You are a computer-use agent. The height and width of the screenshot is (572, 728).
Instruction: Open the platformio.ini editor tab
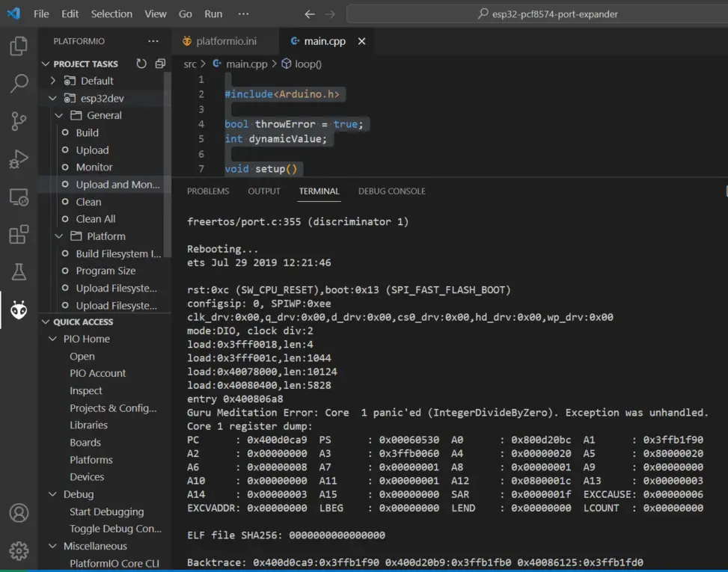coord(220,41)
